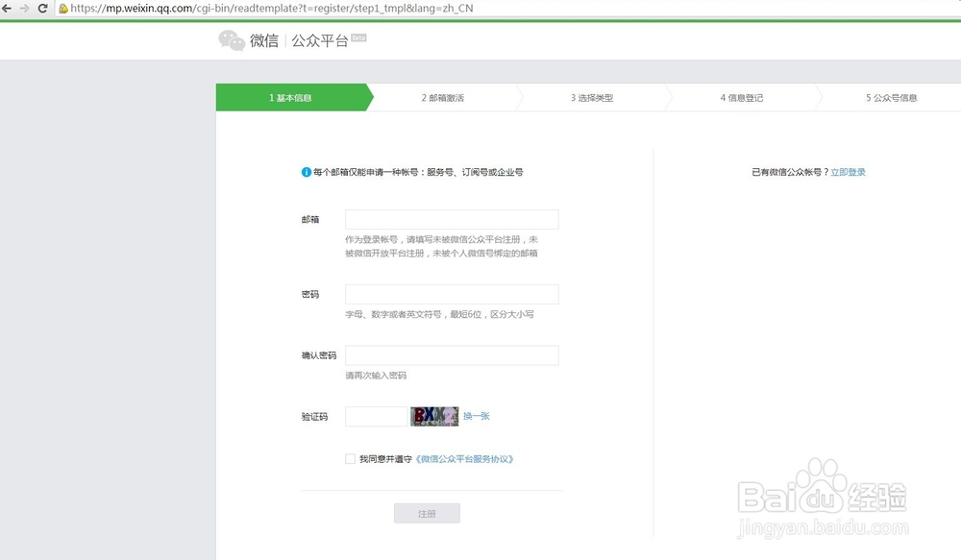Select step tab 2 邮箱激活
The height and width of the screenshot is (560, 961).
click(x=442, y=97)
